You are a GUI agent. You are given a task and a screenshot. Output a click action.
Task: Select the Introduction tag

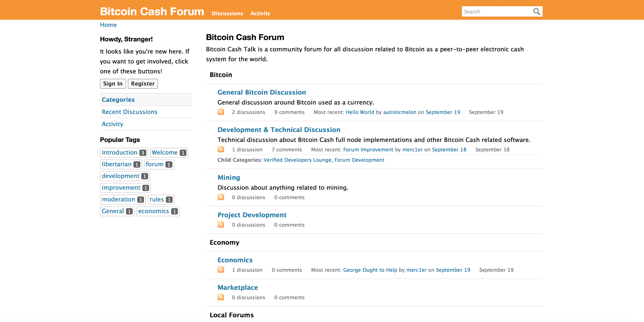click(120, 153)
